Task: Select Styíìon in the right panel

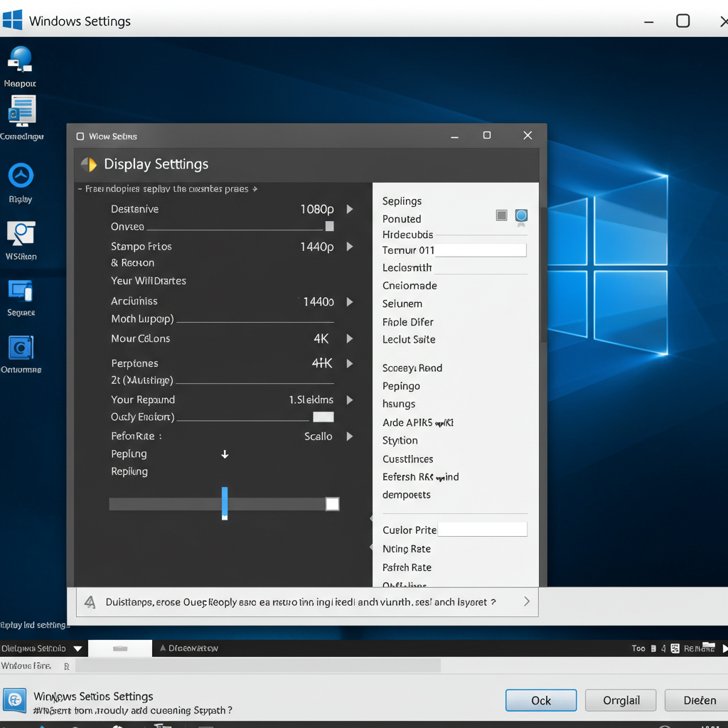Action: click(x=400, y=441)
